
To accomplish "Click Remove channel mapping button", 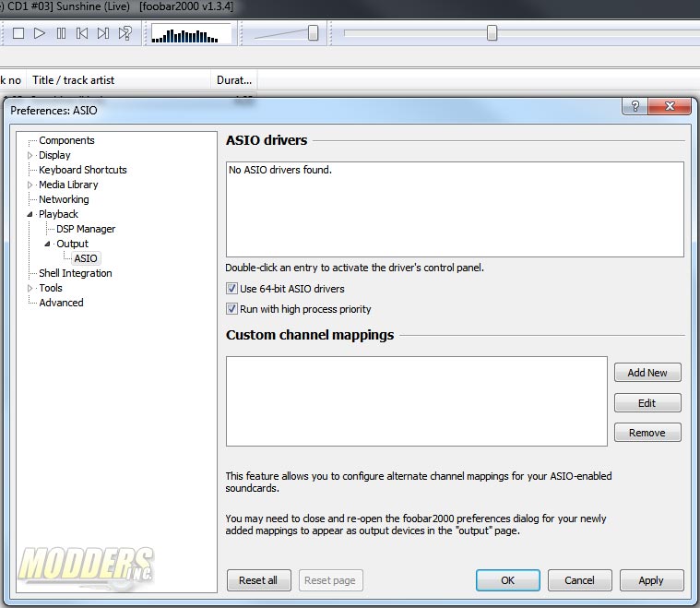I will pyautogui.click(x=647, y=433).
